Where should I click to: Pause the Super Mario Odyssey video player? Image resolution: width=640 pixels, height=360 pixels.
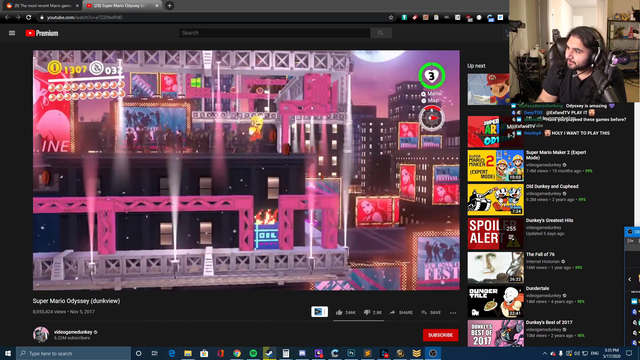246,170
